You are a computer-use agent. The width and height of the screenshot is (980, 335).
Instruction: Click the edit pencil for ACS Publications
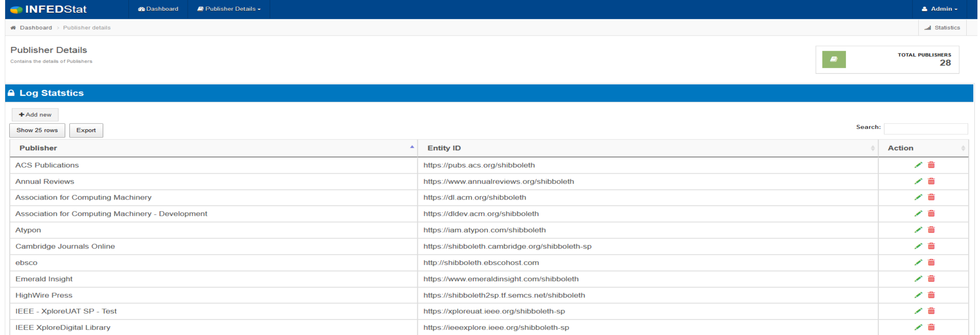click(x=918, y=165)
